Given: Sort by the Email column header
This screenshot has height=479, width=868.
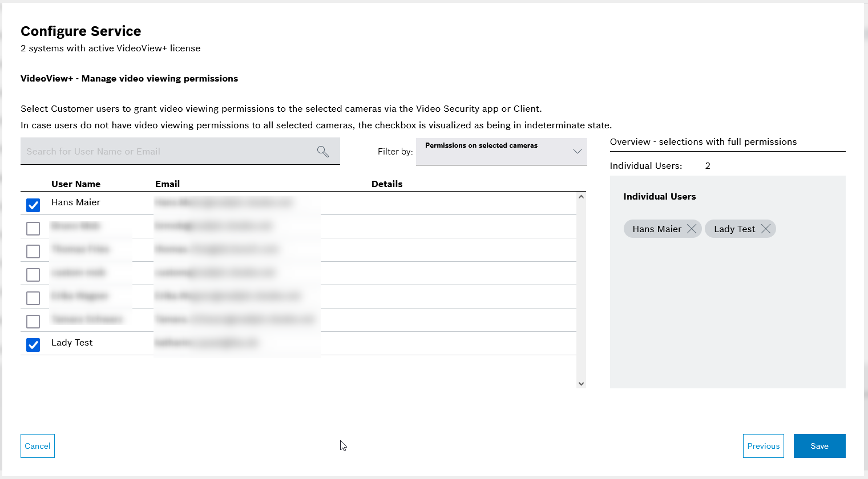Looking at the screenshot, I should click(167, 184).
